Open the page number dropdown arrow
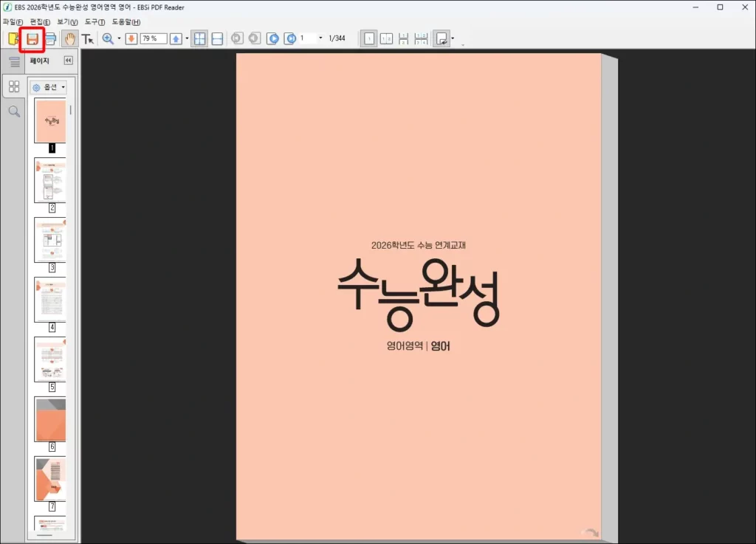 [x=320, y=38]
